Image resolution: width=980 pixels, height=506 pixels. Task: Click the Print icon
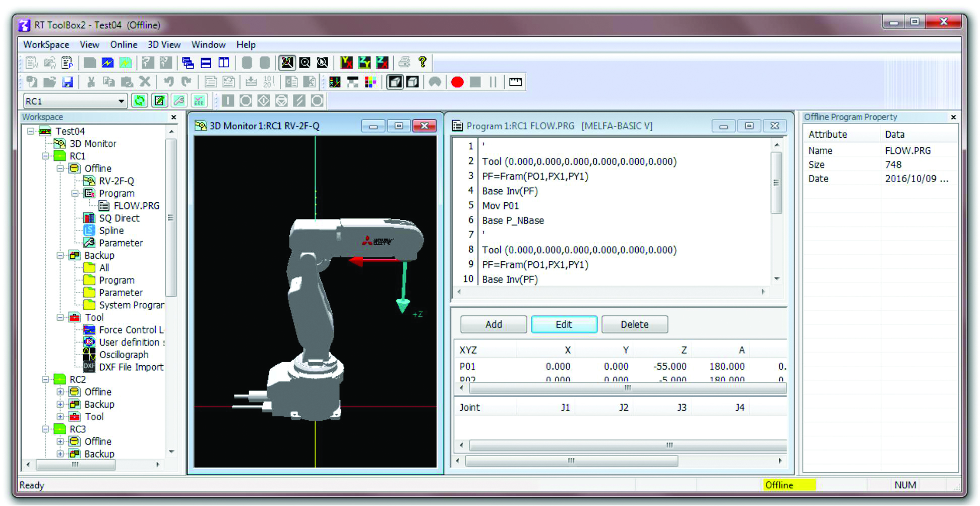pos(404,63)
